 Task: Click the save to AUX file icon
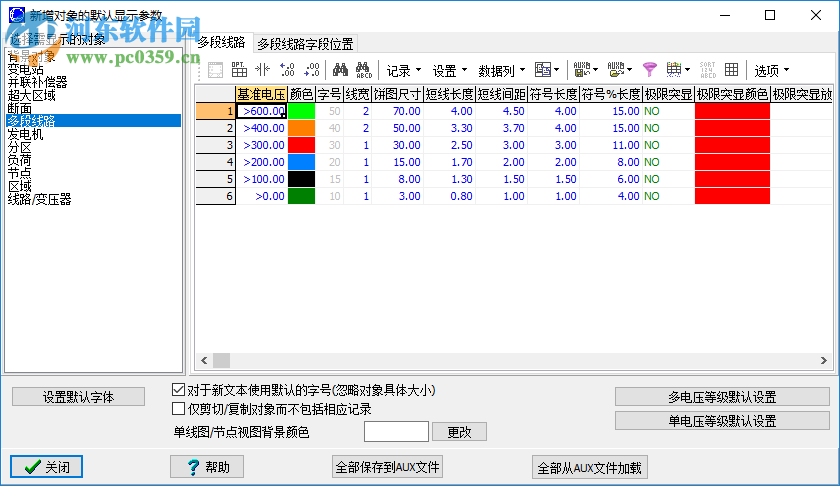click(x=582, y=70)
